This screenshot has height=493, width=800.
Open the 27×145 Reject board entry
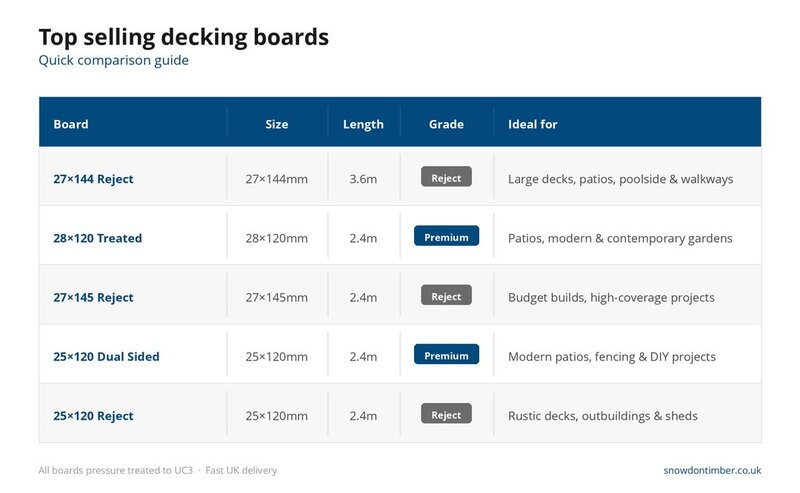(x=93, y=297)
